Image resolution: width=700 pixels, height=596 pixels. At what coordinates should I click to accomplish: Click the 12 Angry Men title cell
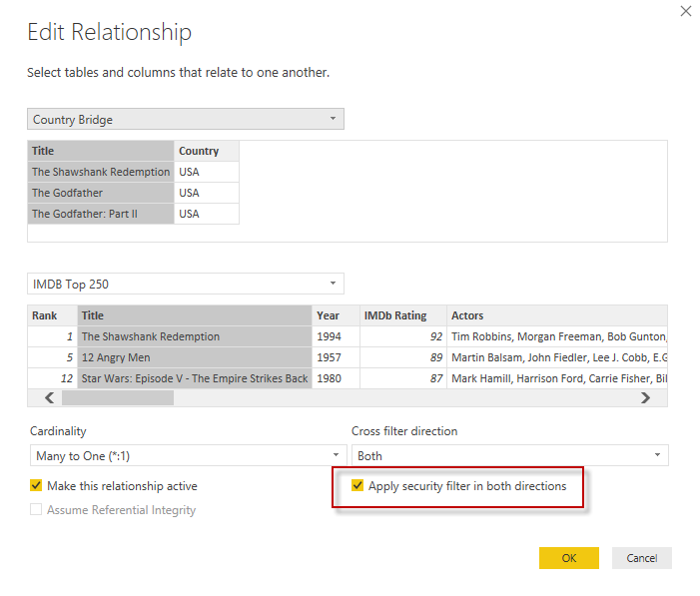(x=195, y=357)
